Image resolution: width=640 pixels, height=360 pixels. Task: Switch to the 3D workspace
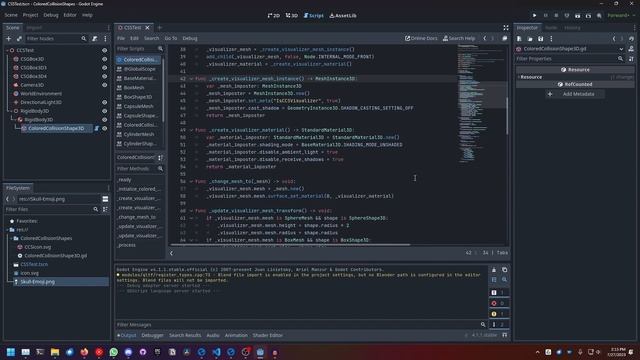click(x=292, y=16)
